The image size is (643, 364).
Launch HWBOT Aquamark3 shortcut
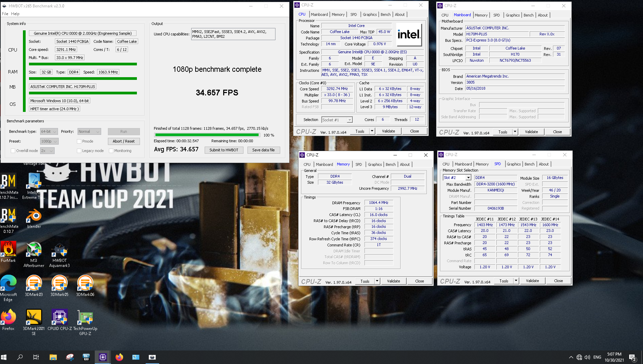point(59,255)
